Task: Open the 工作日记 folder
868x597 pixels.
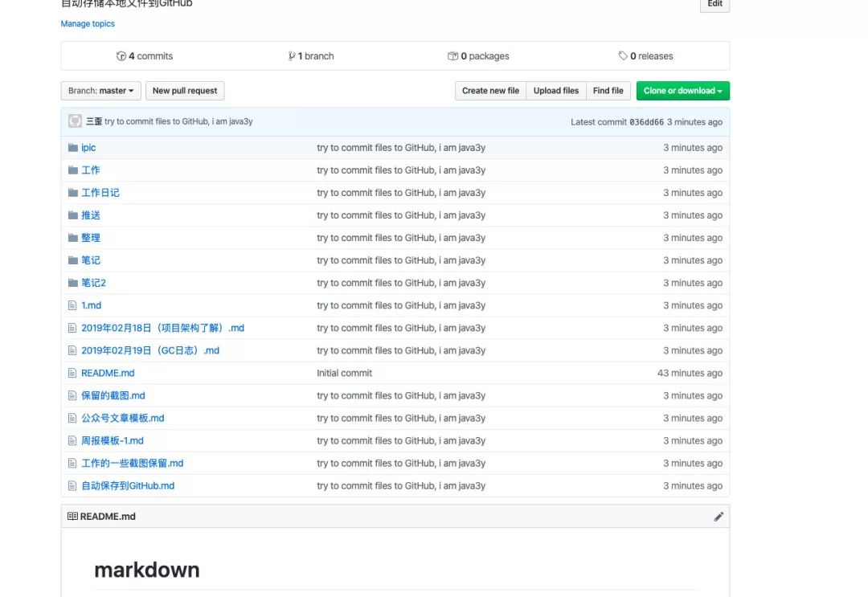Action: pyautogui.click(x=100, y=193)
